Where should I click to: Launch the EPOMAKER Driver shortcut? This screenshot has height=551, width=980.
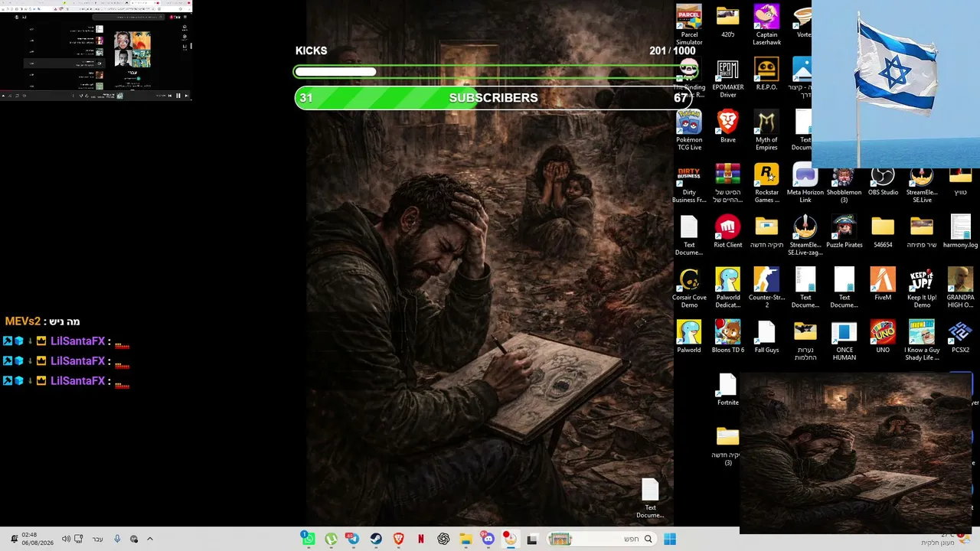coord(727,78)
